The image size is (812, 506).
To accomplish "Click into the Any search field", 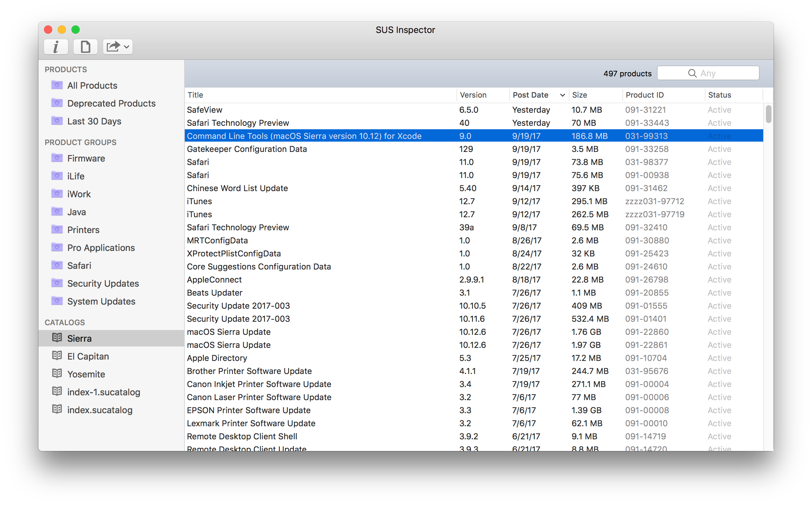I will tap(708, 73).
